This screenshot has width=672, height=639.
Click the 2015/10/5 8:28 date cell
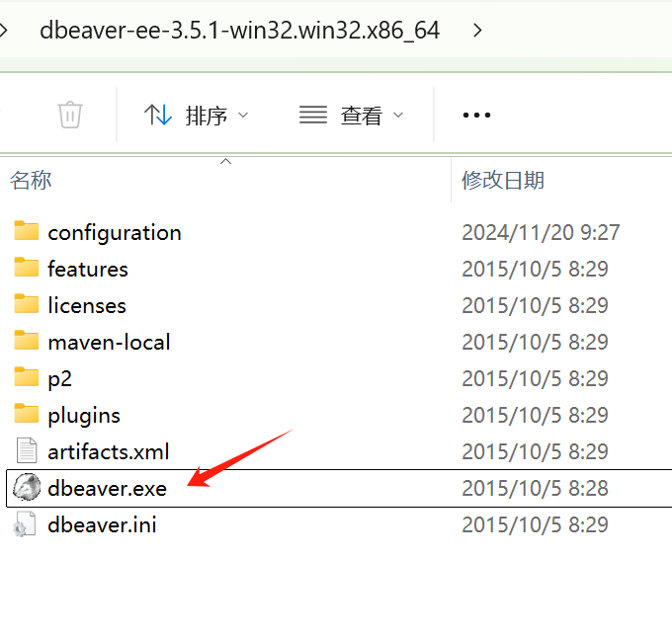click(x=535, y=488)
